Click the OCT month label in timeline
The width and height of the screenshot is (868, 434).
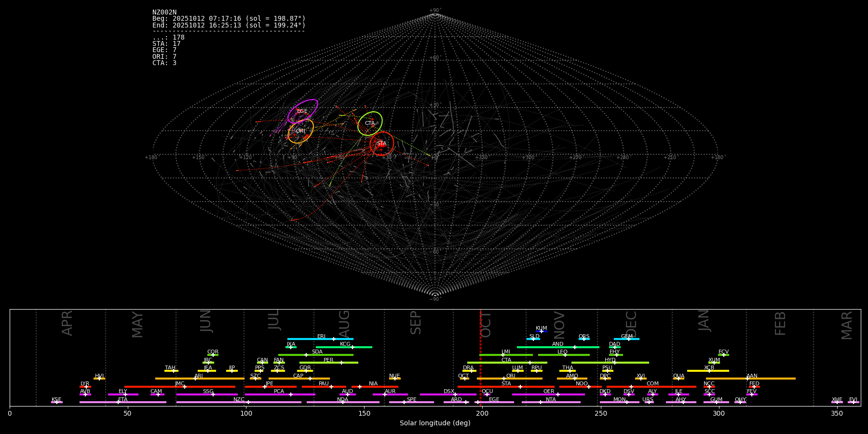[486, 325]
